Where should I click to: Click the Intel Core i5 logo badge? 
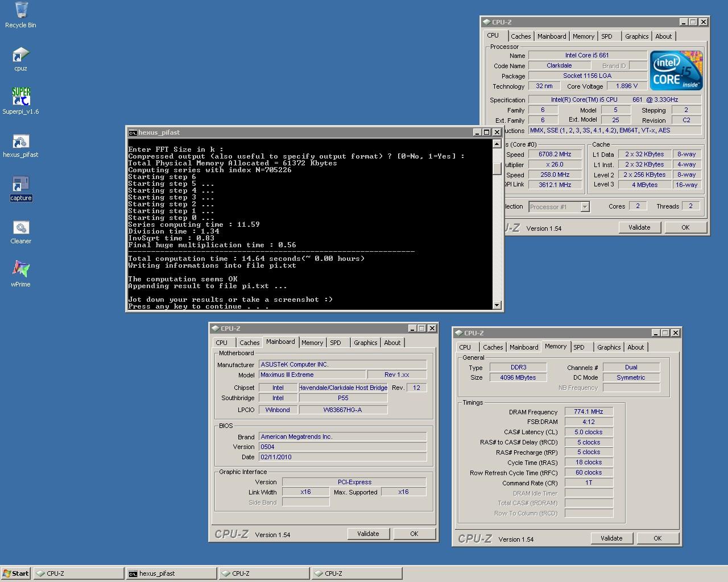click(676, 70)
